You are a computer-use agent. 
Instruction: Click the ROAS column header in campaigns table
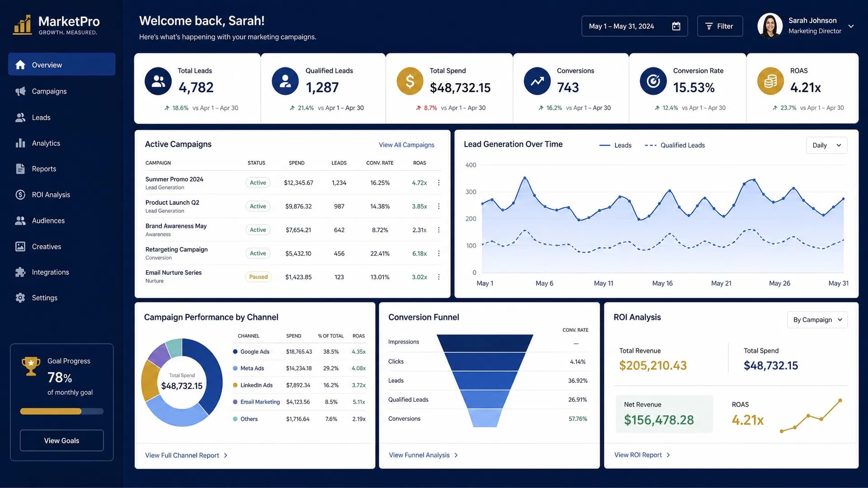[420, 163]
